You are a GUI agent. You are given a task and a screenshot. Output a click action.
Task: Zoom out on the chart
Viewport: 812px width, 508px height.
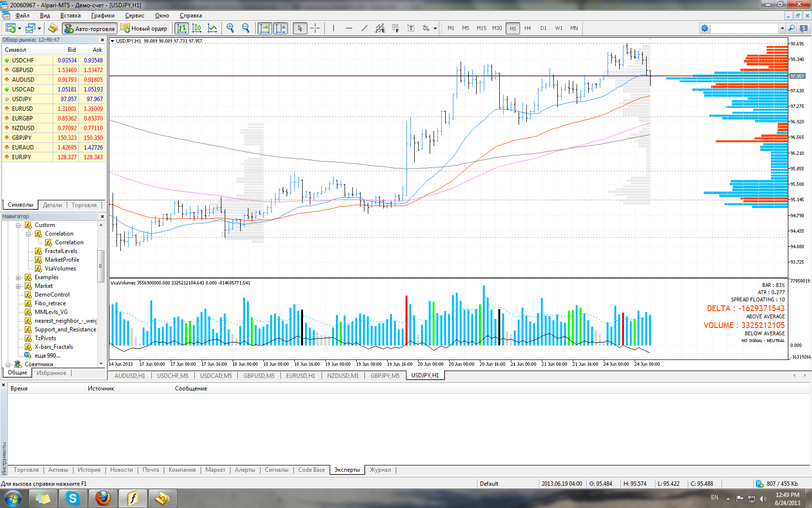click(x=246, y=28)
